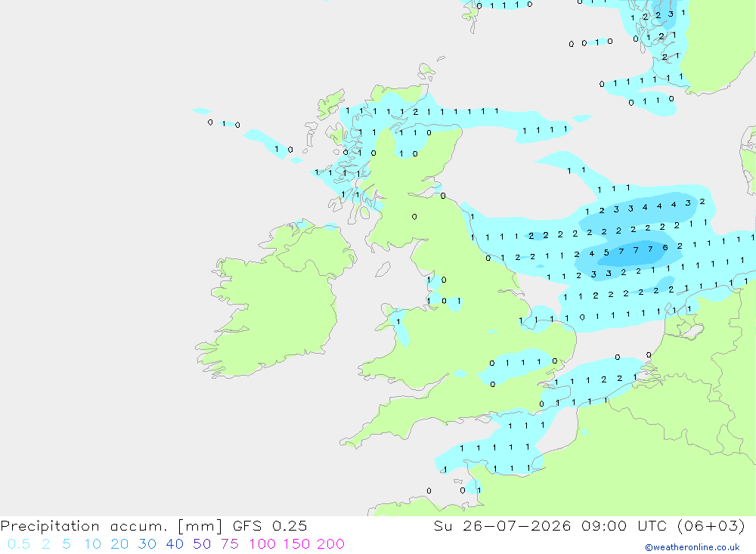Select the 75 legend value
The height and width of the screenshot is (554, 756).
pyautogui.click(x=230, y=544)
